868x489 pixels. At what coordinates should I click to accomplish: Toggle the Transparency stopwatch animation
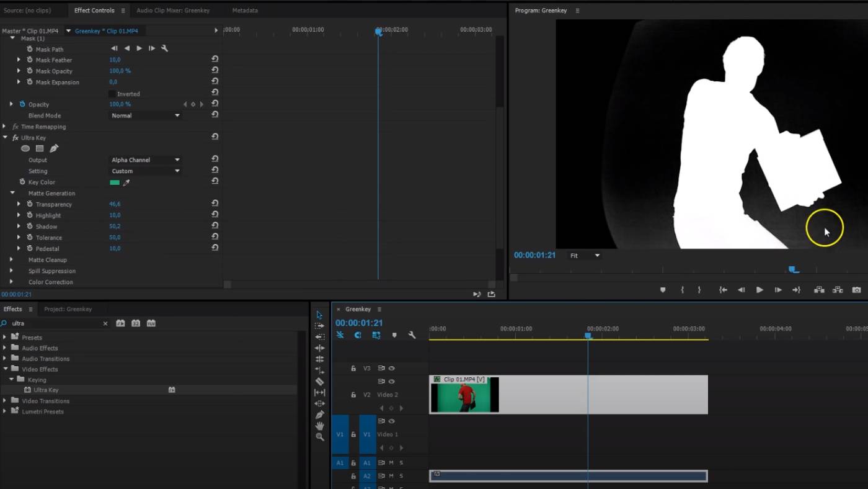29,204
